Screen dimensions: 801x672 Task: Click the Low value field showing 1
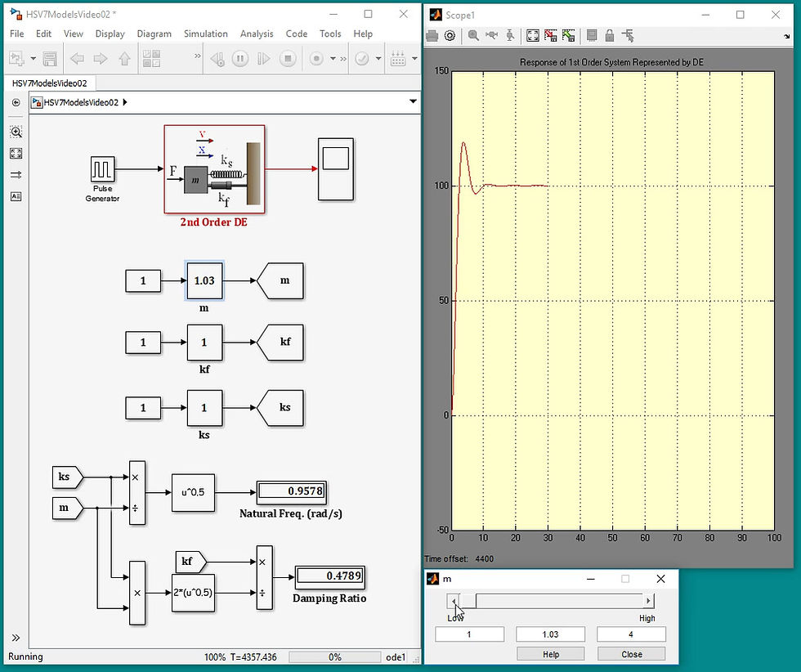469,634
